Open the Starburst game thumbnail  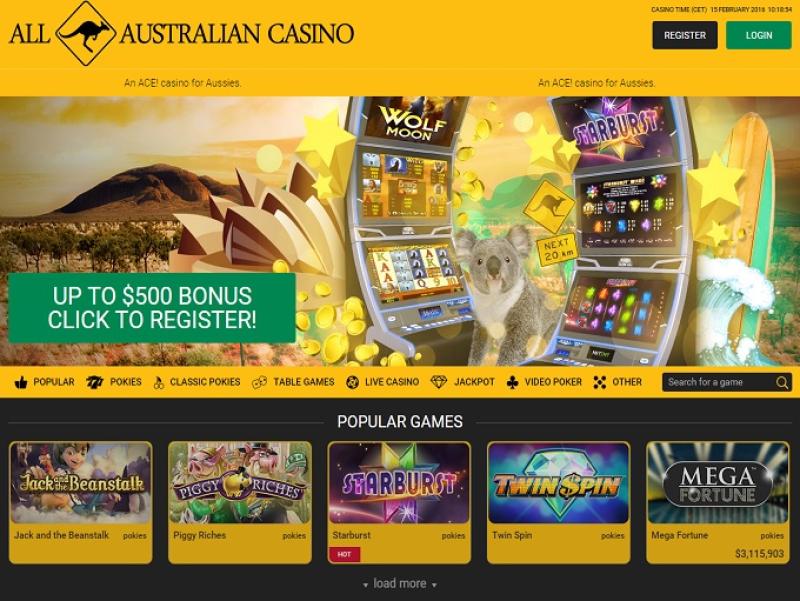tap(399, 483)
